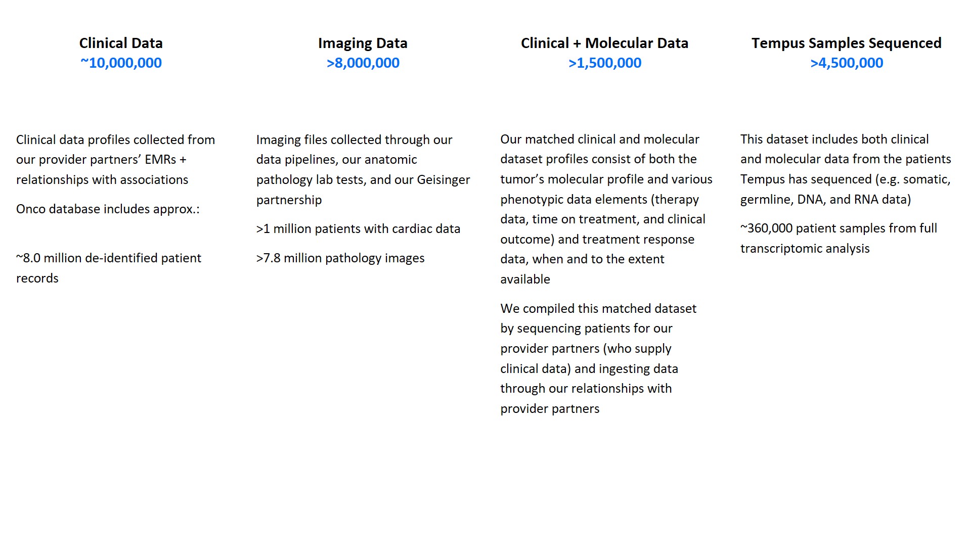The height and width of the screenshot is (560, 968).
Task: Select the blue >4,500,000 figure
Action: click(846, 63)
